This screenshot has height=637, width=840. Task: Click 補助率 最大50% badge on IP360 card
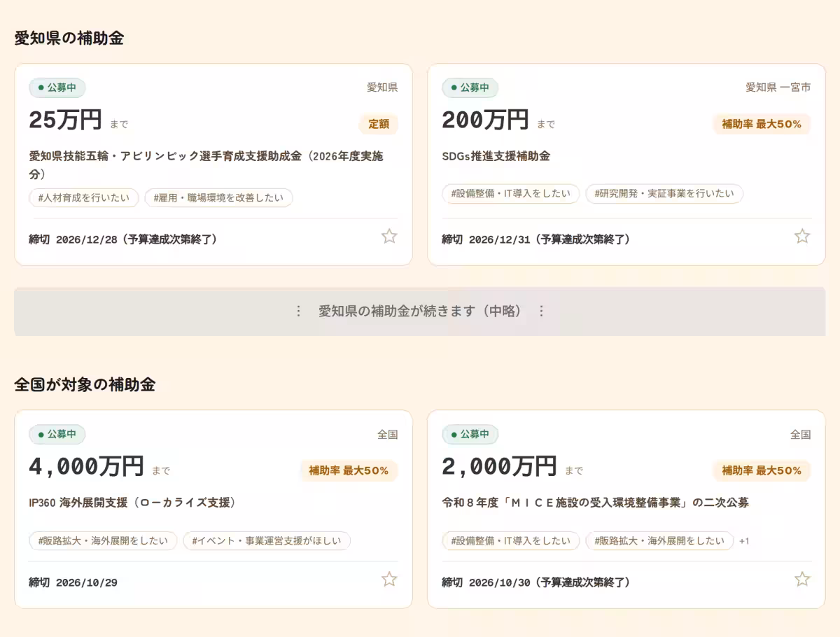tap(349, 470)
